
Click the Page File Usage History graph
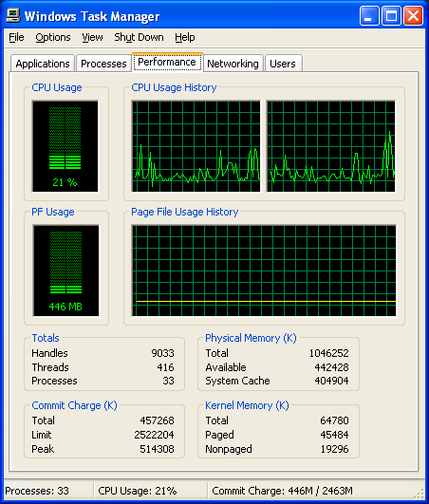click(x=264, y=271)
